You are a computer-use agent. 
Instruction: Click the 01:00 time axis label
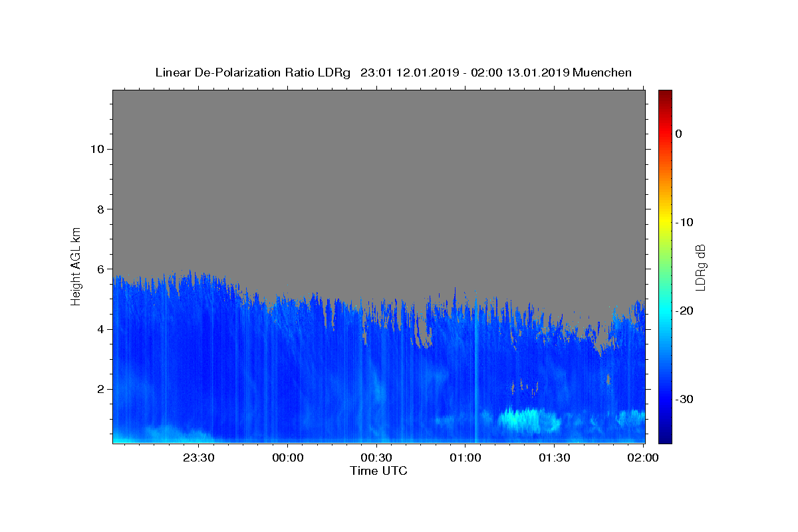click(465, 458)
